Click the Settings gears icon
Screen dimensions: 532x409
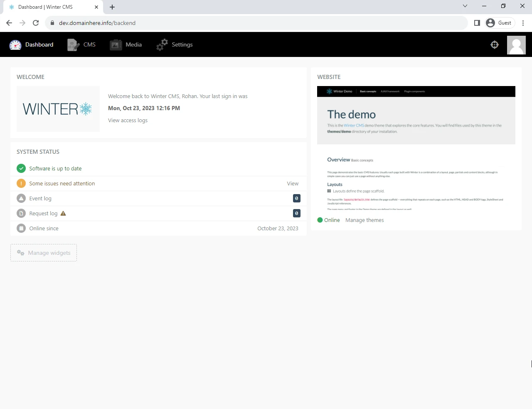[x=162, y=44]
